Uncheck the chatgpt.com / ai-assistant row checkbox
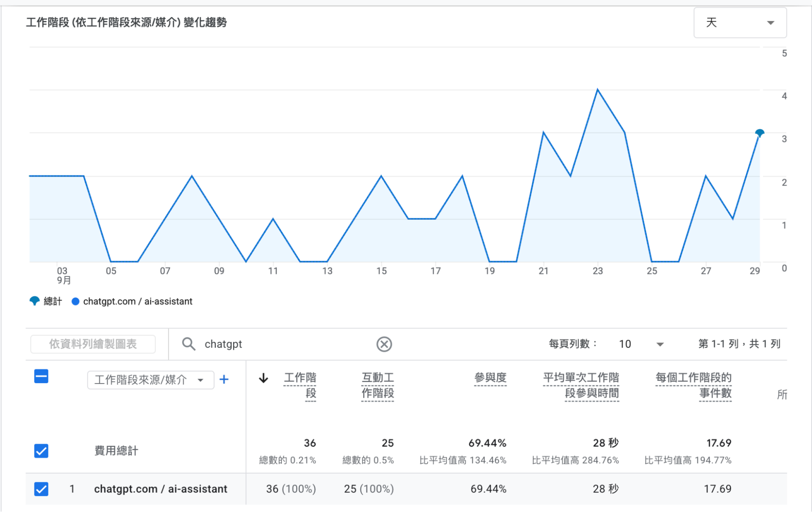This screenshot has width=812, height=512. click(41, 489)
